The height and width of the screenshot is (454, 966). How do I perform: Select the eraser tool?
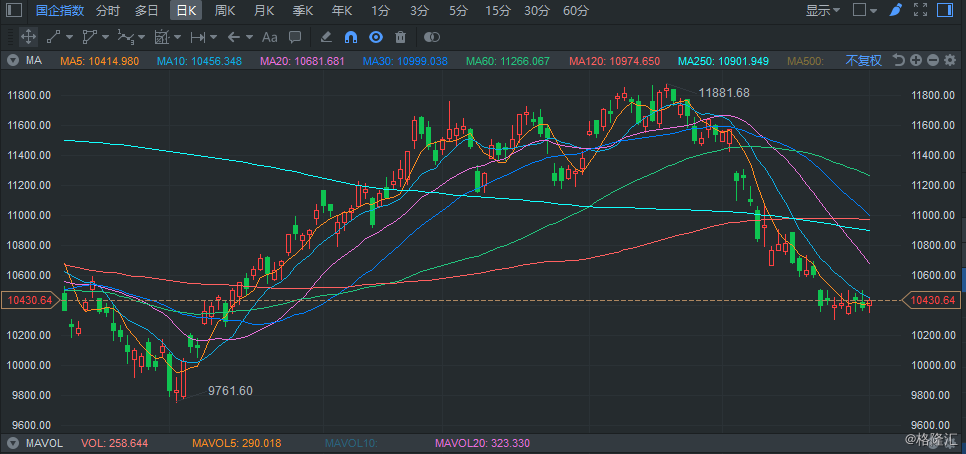tap(327, 37)
